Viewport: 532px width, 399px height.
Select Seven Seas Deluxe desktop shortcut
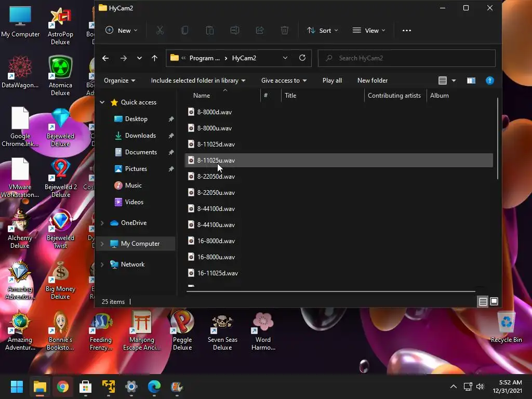[222, 330]
